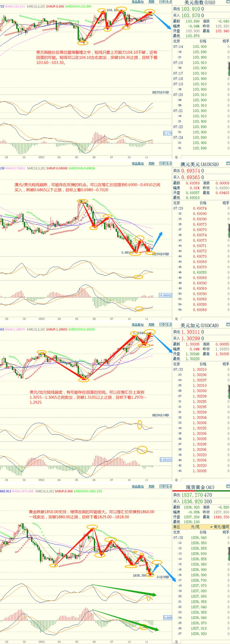Click the USDCAD 昨收 value 1.30250
The width and height of the screenshot is (230, 644).
pos(222,349)
